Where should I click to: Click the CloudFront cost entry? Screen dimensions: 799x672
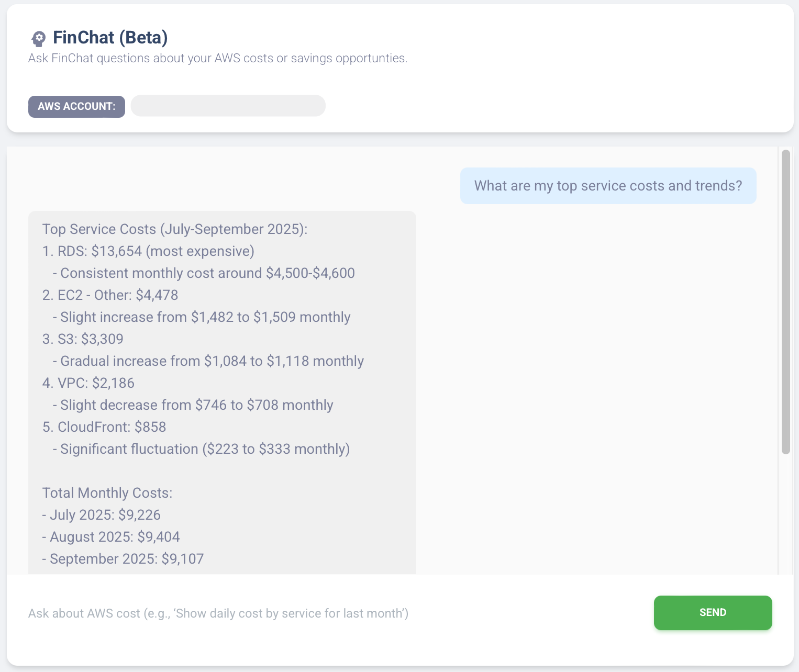click(104, 427)
